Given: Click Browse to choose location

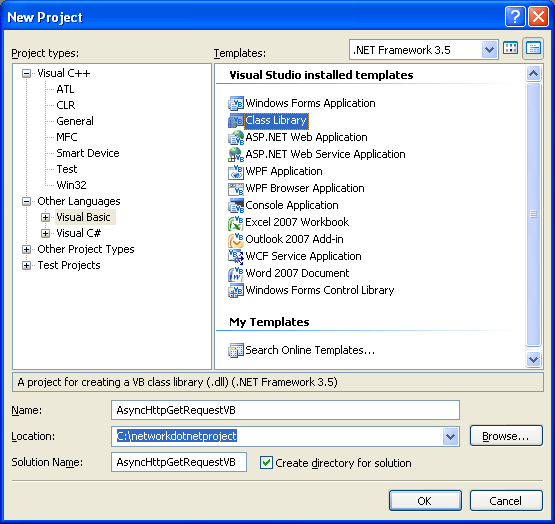Looking at the screenshot, I should 506,436.
